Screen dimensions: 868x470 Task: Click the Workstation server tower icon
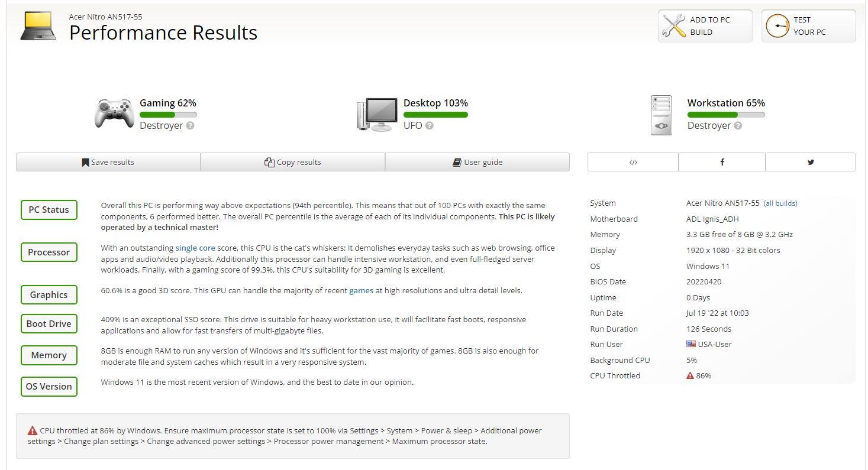(x=661, y=115)
